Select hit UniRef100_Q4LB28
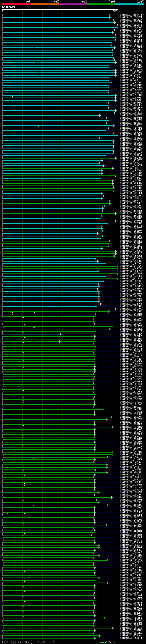Viewport: 146px width, 644px height. coord(131,266)
